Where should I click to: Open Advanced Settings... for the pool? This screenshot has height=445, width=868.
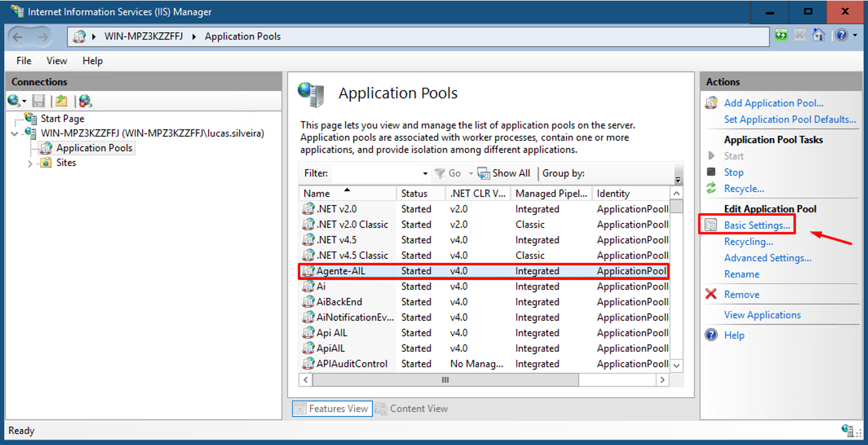click(x=767, y=258)
